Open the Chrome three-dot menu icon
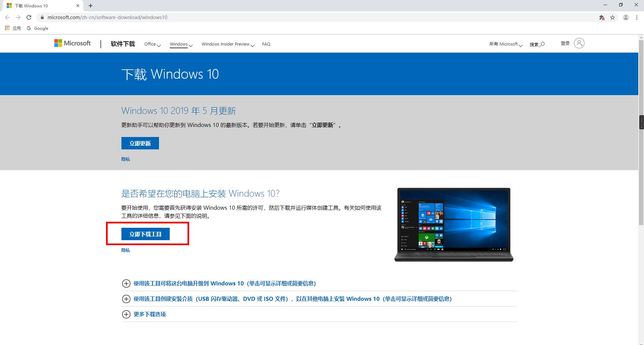Screen dimensions: 644x345 [637, 17]
